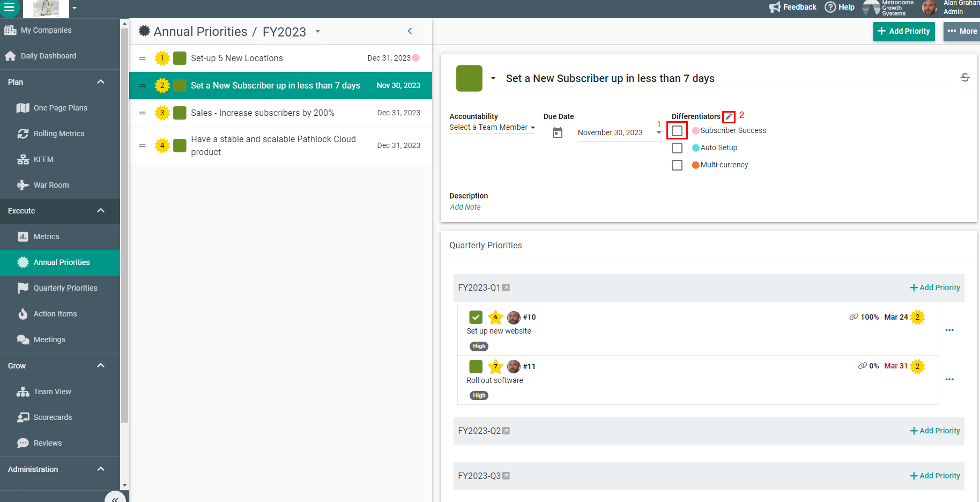The width and height of the screenshot is (980, 502).
Task: Collapse the priorities list with the left chevron
Action: [410, 31]
